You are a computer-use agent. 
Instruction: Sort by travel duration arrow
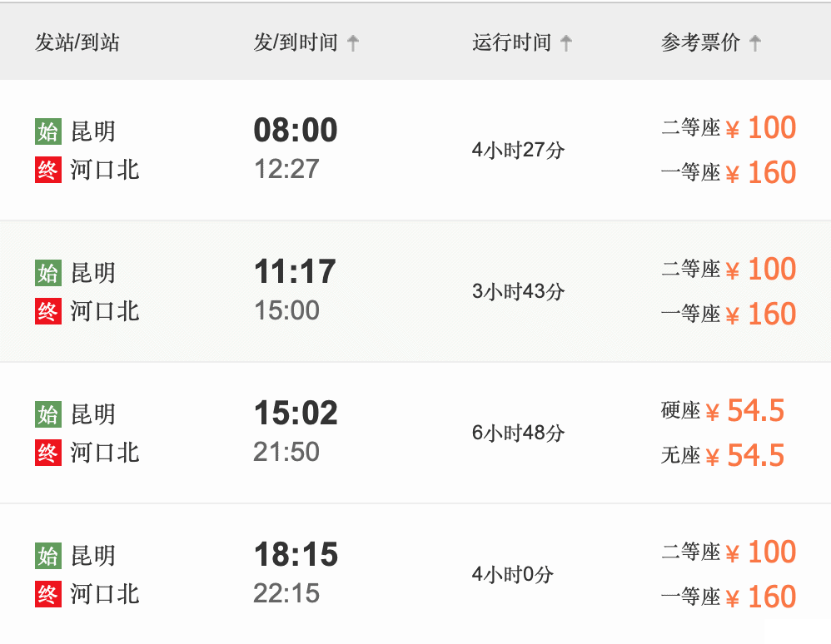coord(566,43)
